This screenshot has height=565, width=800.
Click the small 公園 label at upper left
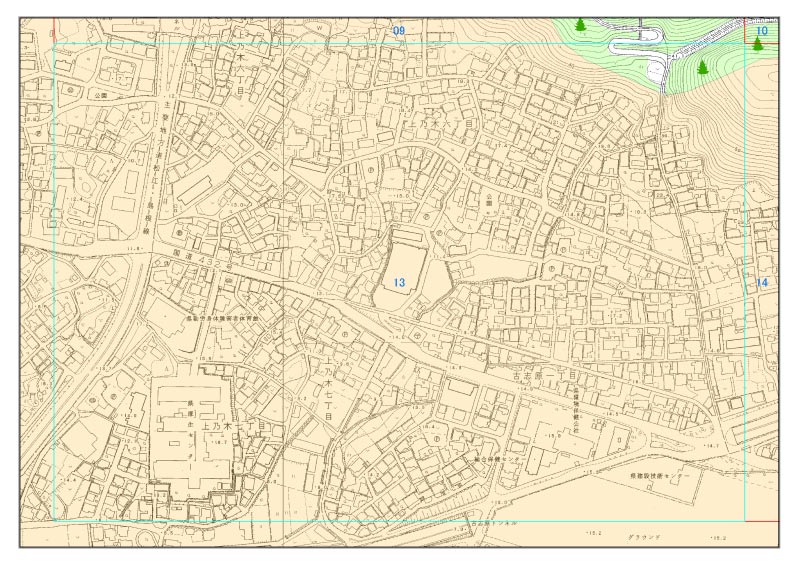click(x=98, y=94)
